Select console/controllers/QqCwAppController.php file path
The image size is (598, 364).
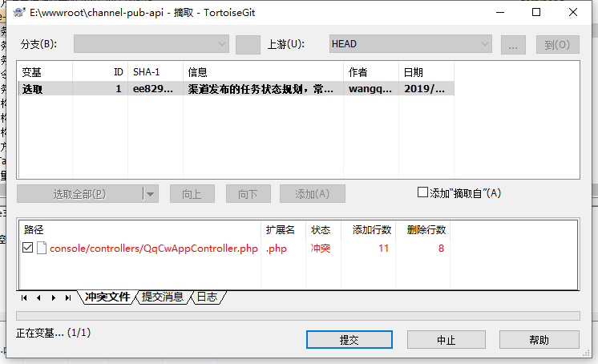click(x=154, y=249)
